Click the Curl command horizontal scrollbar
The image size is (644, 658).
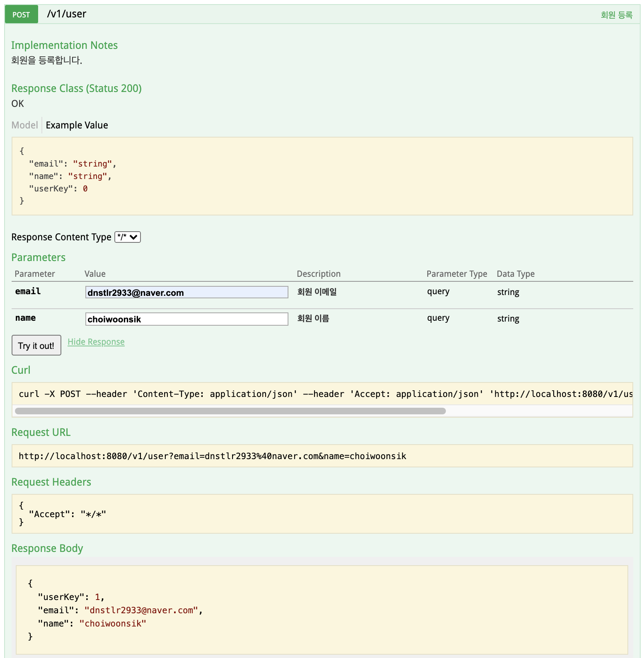(x=230, y=411)
